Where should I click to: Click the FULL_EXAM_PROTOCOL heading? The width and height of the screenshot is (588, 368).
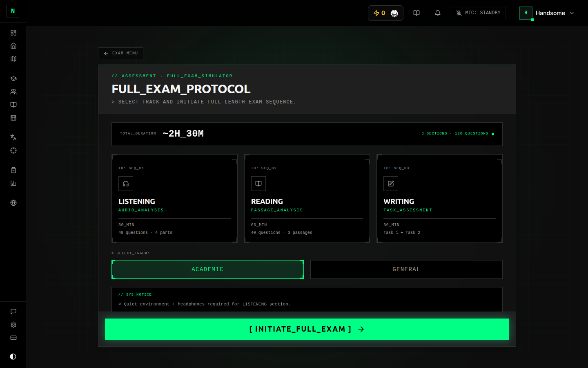(x=181, y=89)
